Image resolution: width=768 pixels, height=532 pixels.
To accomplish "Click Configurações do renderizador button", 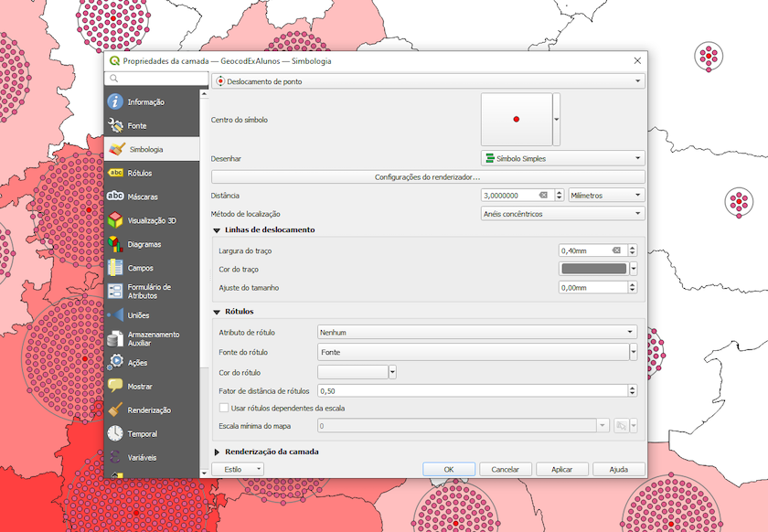I will point(427,176).
